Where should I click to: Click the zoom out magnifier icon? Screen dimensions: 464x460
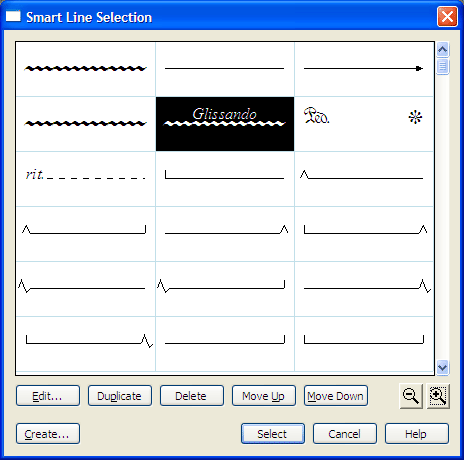(411, 396)
